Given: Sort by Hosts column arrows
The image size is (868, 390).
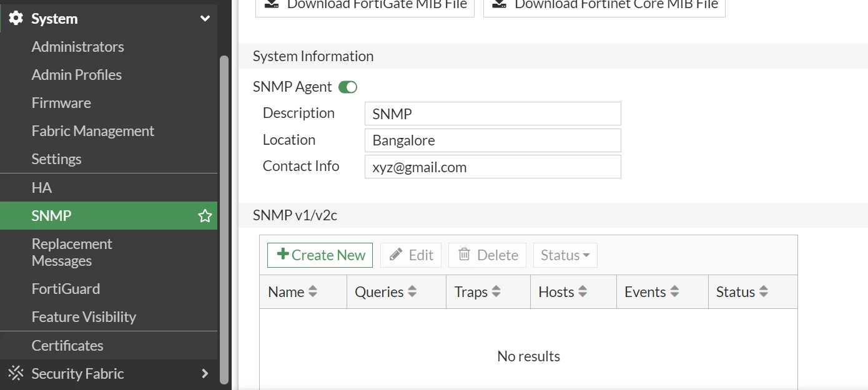Looking at the screenshot, I should [x=583, y=291].
